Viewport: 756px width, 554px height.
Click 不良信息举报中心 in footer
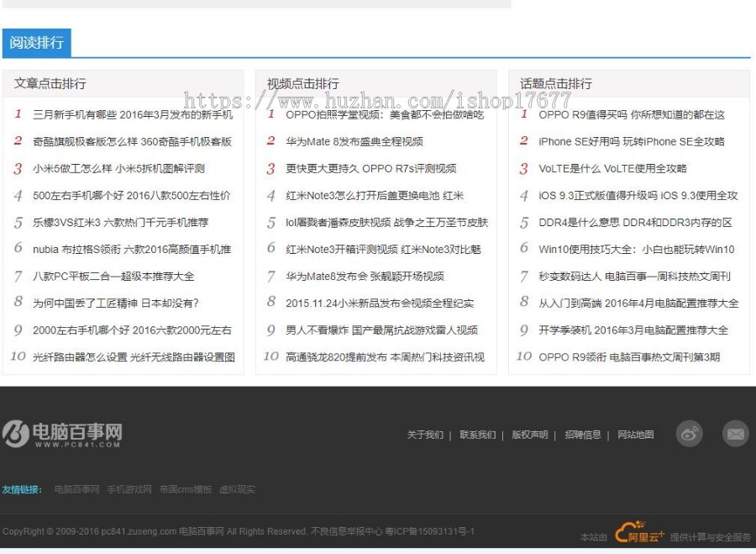[x=347, y=532]
